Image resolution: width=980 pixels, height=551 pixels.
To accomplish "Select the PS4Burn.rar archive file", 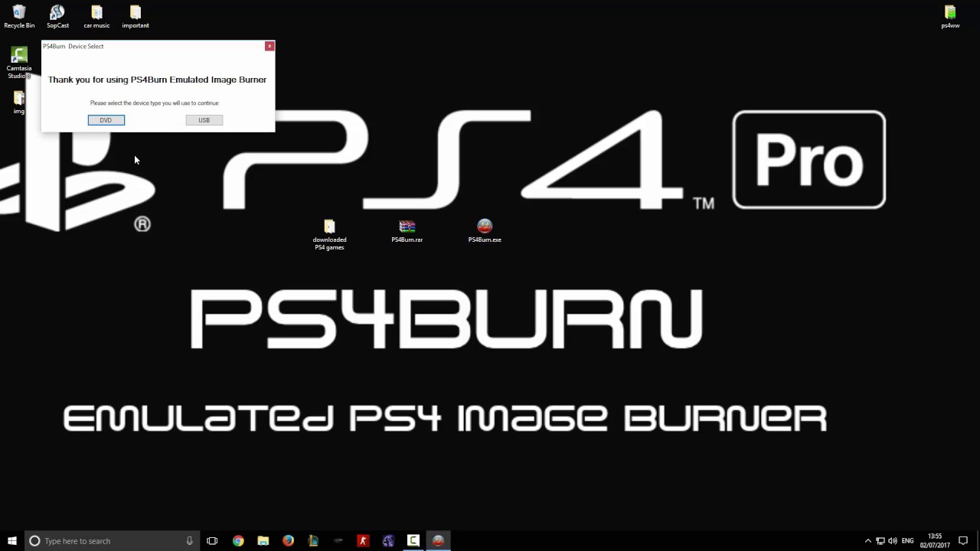I will coord(407,231).
